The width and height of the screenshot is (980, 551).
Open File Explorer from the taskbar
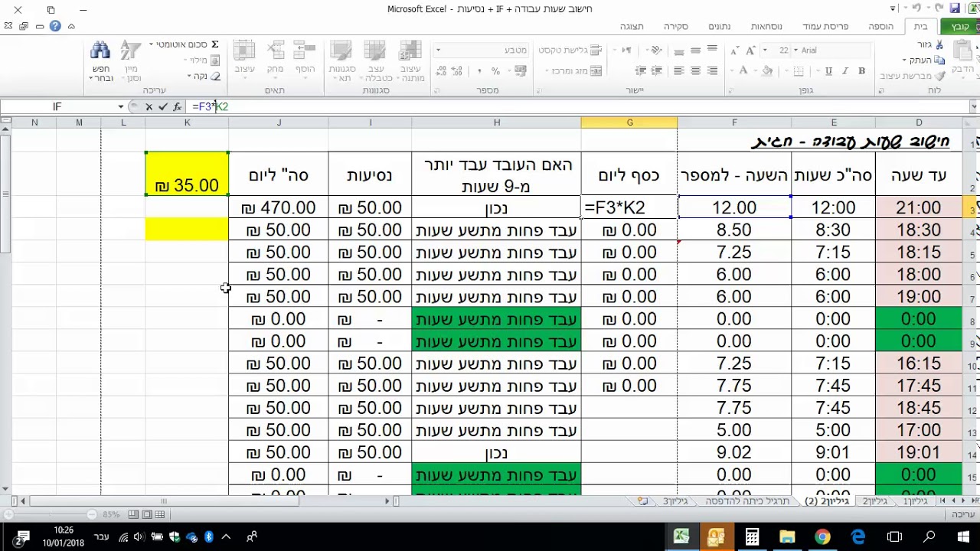pyautogui.click(x=787, y=537)
